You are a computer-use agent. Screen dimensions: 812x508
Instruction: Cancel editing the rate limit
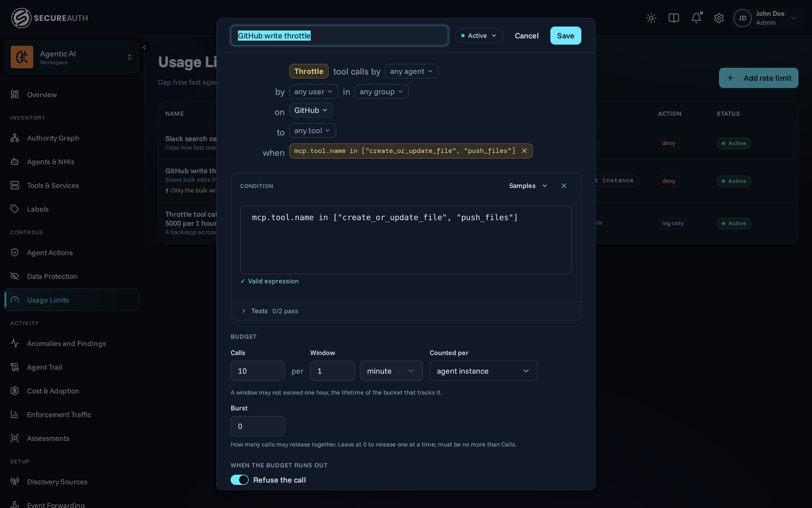click(527, 36)
